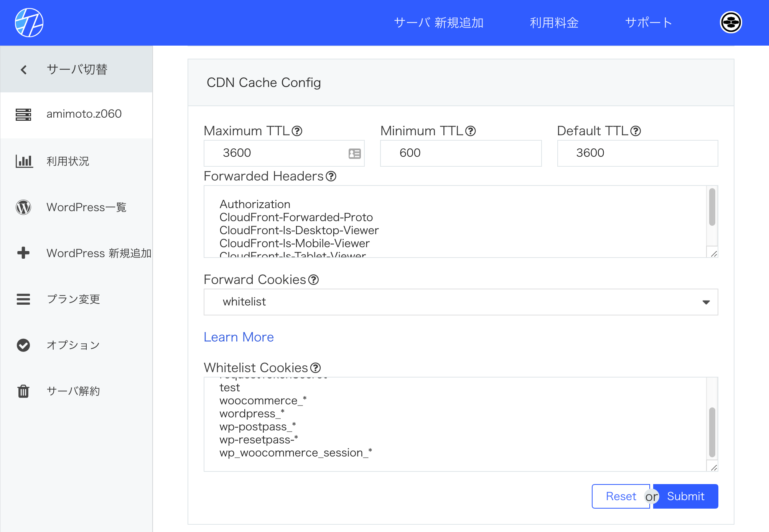
Task: Click the help icon beside Minimum TTL
Action: tap(471, 131)
